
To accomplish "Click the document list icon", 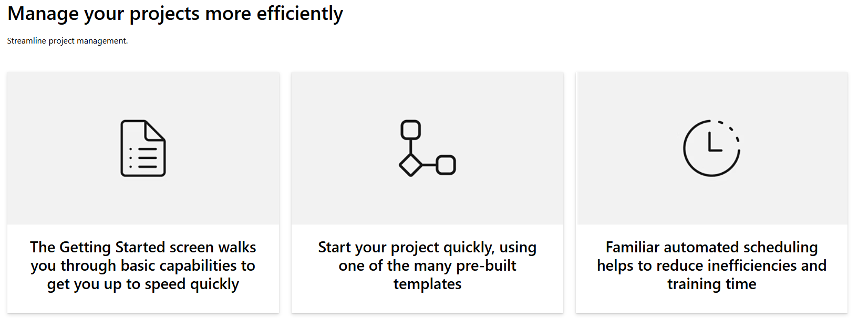I will click(x=143, y=148).
